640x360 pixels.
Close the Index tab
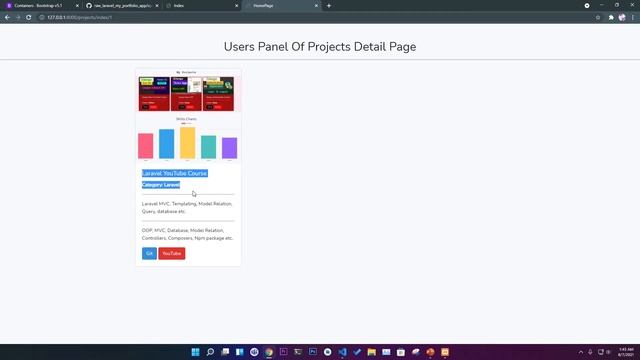click(236, 6)
